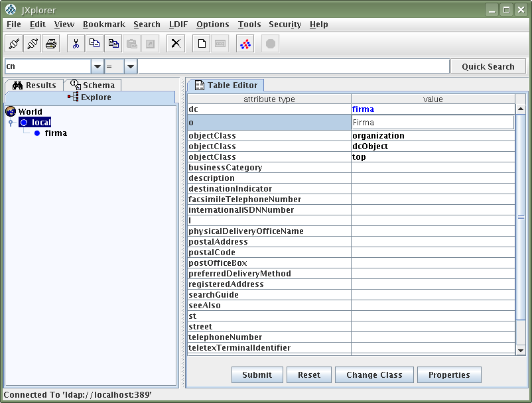Viewport: 532px width, 403px height.
Task: Open the Help menu
Action: pos(319,25)
